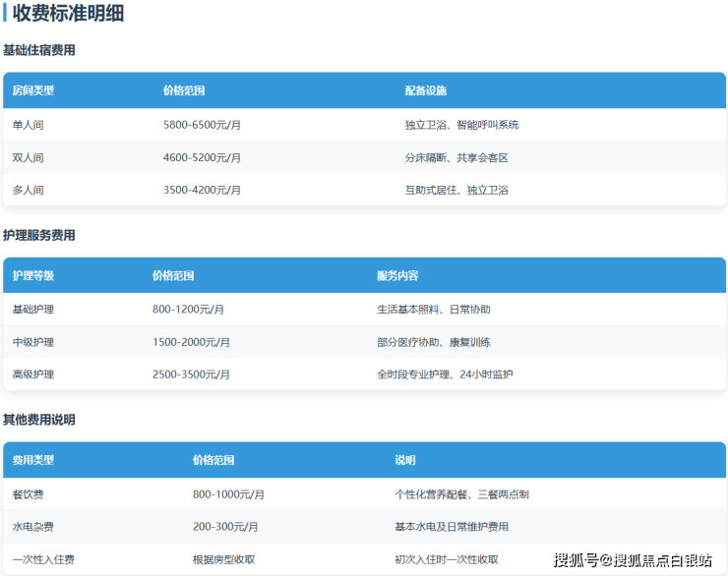
Task: Select the 根据房型收取 cell
Action: [x=223, y=559]
